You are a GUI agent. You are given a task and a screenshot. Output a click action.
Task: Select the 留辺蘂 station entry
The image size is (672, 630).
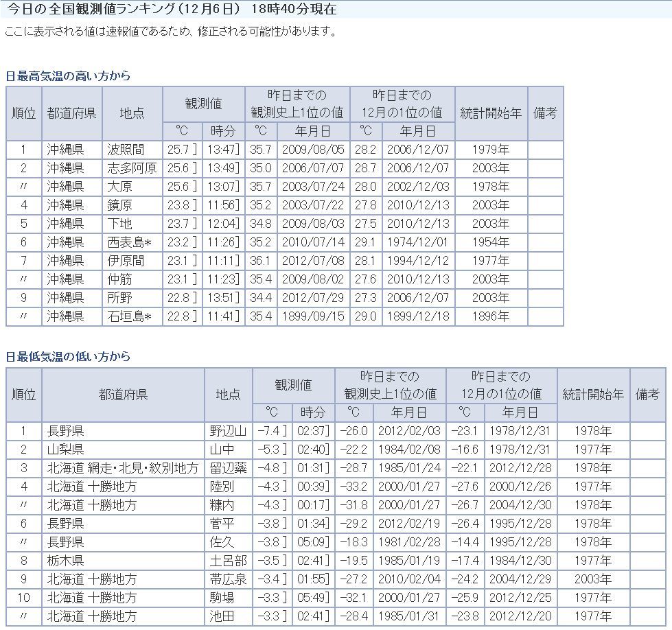point(228,468)
